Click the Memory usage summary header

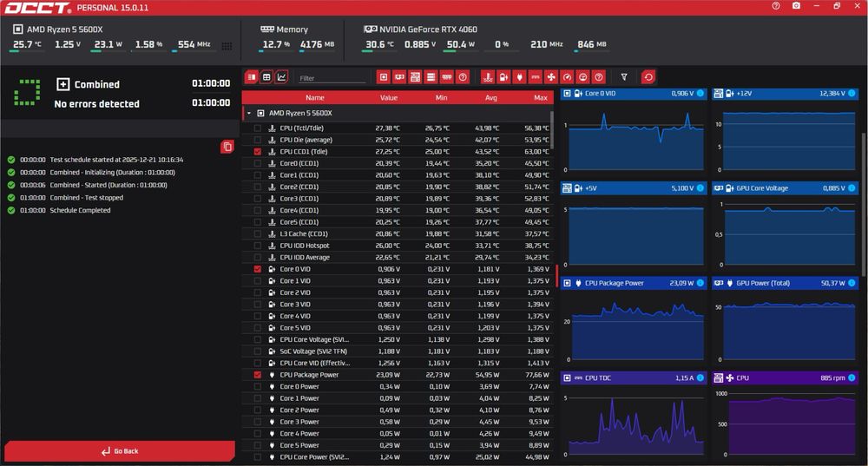pyautogui.click(x=284, y=30)
